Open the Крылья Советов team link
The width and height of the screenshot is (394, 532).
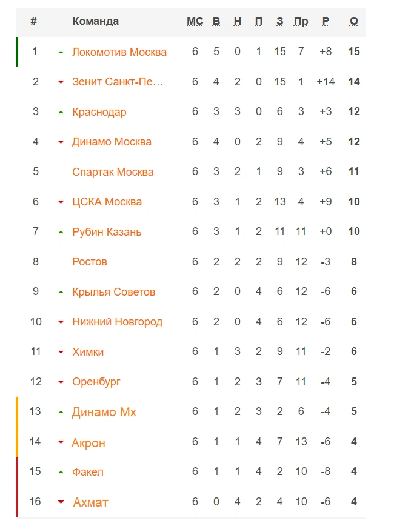coord(114,292)
